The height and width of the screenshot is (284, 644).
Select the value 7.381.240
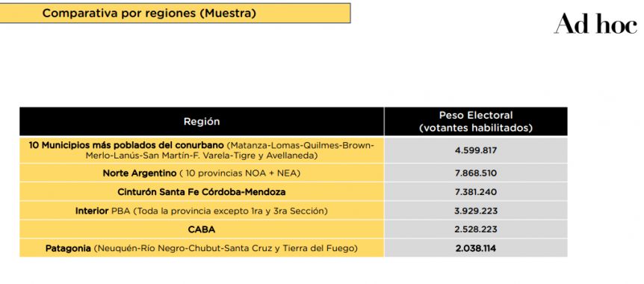[x=476, y=192]
